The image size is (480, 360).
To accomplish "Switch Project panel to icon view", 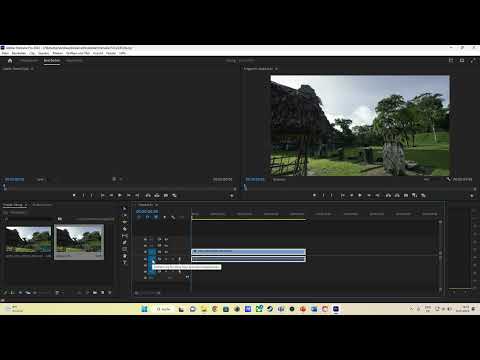I will pyautogui.click(x=20, y=293).
